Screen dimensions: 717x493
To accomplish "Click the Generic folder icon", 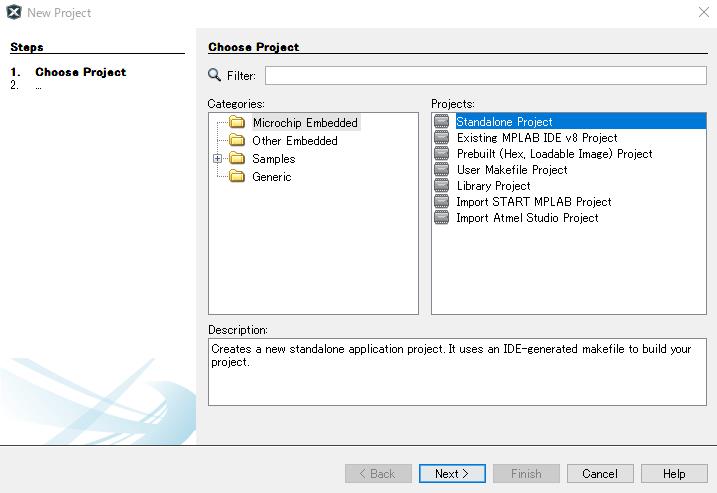I will (237, 176).
